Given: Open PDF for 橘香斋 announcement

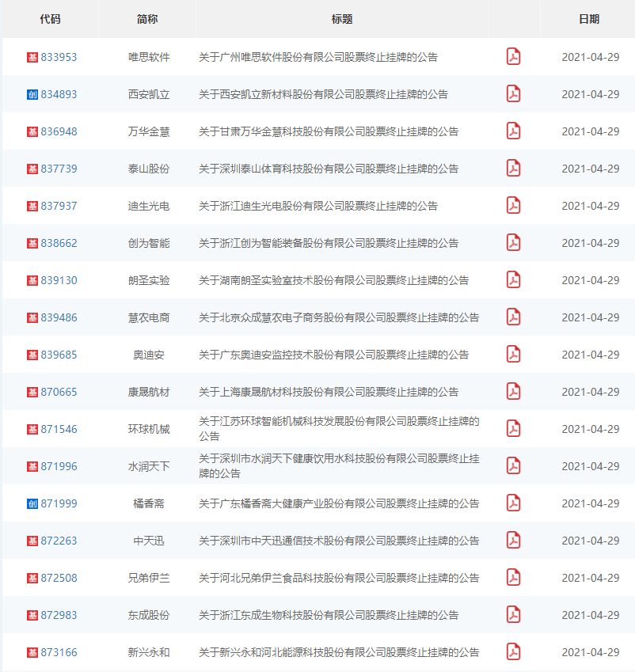Looking at the screenshot, I should point(513,503).
